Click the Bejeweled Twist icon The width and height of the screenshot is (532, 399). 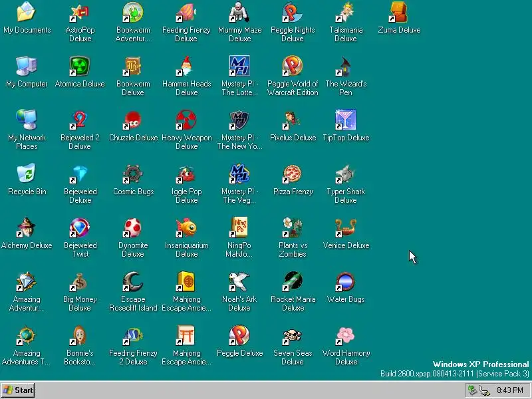click(x=80, y=227)
